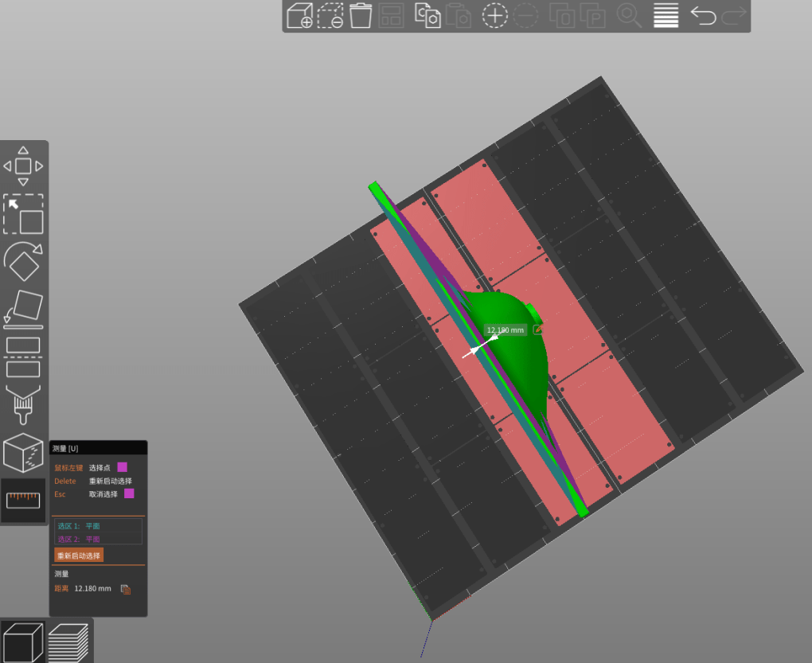The width and height of the screenshot is (812, 663).
Task: Click the Add instance plus circle
Action: 494,16
